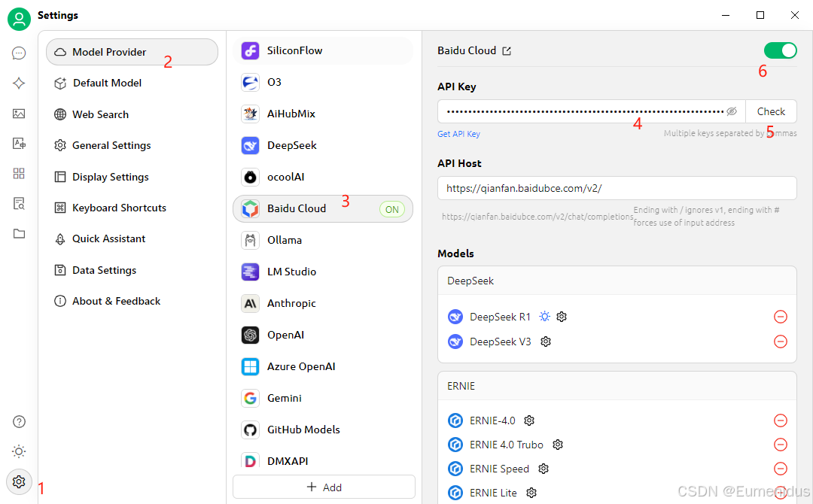The height and width of the screenshot is (504, 813).
Task: Open the chat assistants sidebar icon
Action: (19, 53)
